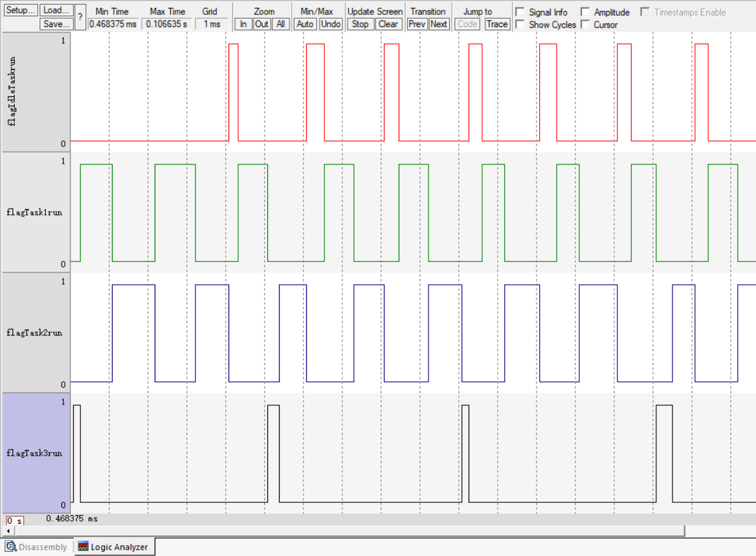Switch to the Disassembly tab
The width and height of the screenshot is (756, 556).
pyautogui.click(x=37, y=547)
